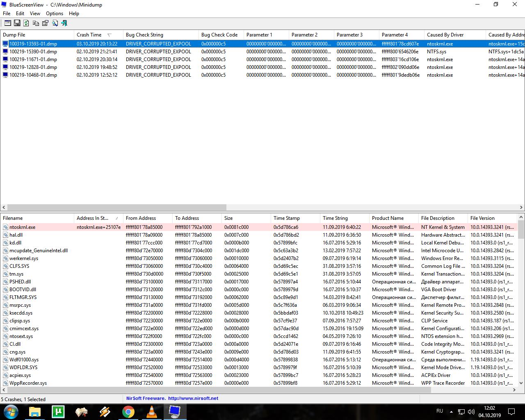Click the network tray icon
Image resolution: width=525 pixels, height=420 pixels.
tap(461, 411)
